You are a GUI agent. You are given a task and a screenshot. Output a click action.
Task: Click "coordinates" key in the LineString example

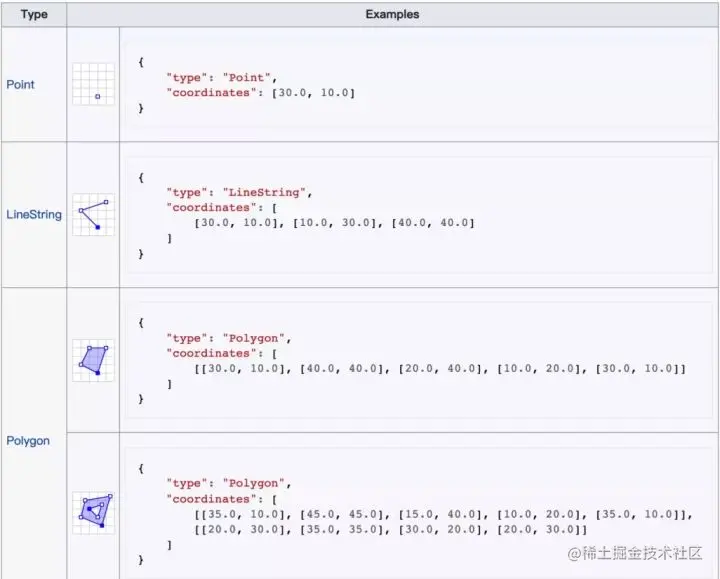(211, 208)
